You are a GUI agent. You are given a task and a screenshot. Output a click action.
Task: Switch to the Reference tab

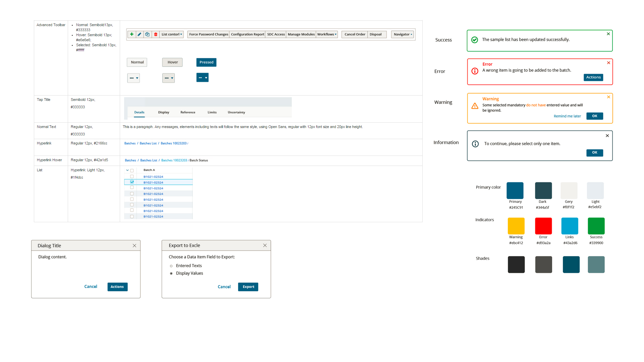click(x=187, y=112)
